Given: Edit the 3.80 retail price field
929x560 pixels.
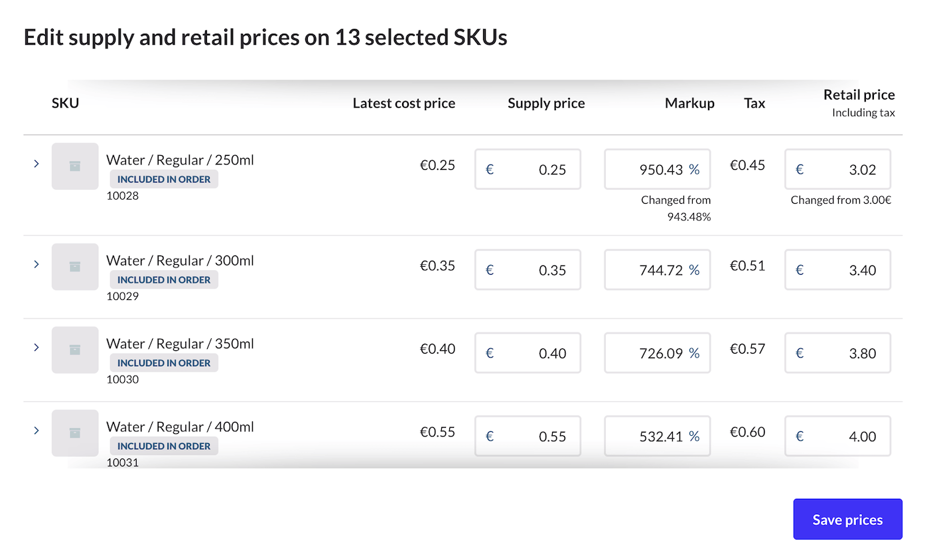Looking at the screenshot, I should coord(837,353).
